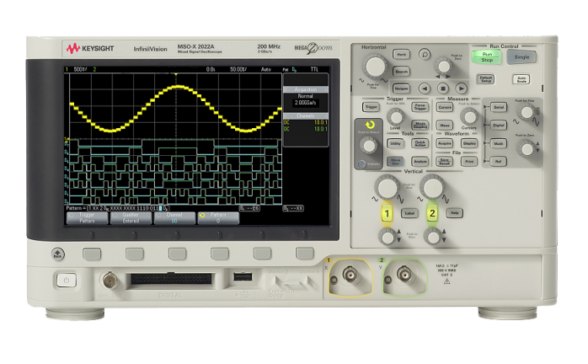Viewport: 588px width, 364px height.
Task: Click the channel 1 vertical scale knob
Action: click(x=387, y=188)
